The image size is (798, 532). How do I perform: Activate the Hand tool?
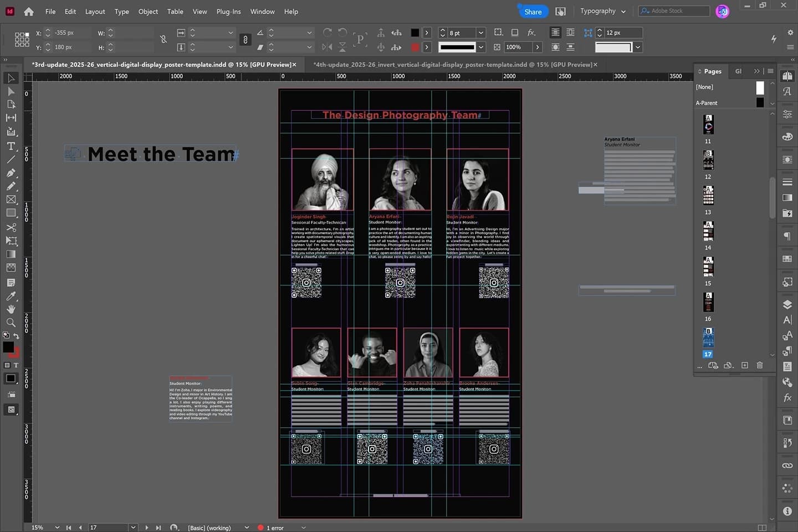pos(11,309)
